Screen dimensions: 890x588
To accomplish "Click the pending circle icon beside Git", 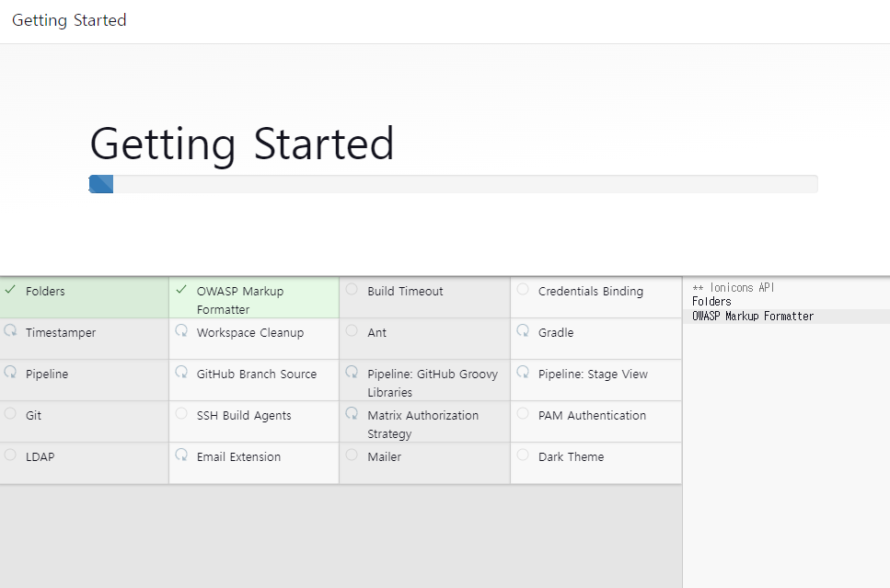I will (10, 413).
